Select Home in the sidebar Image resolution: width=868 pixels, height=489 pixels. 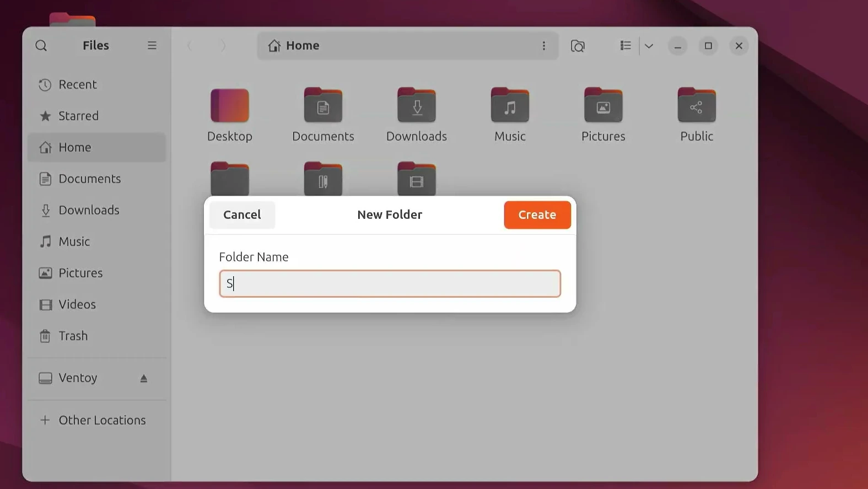click(96, 147)
